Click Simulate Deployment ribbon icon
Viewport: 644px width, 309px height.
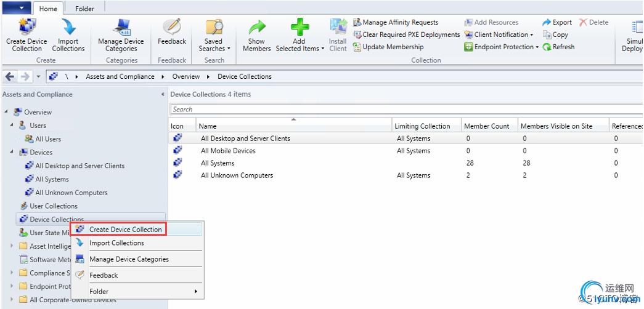point(633,35)
